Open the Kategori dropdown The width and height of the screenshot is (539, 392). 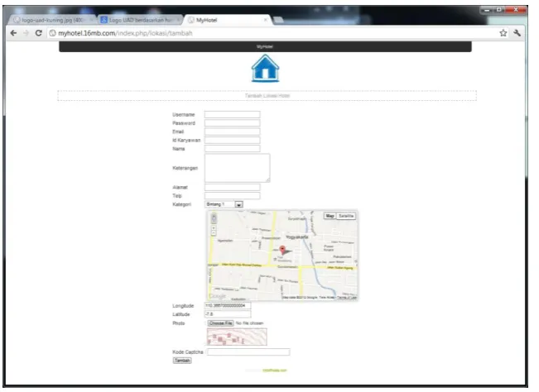[224, 204]
